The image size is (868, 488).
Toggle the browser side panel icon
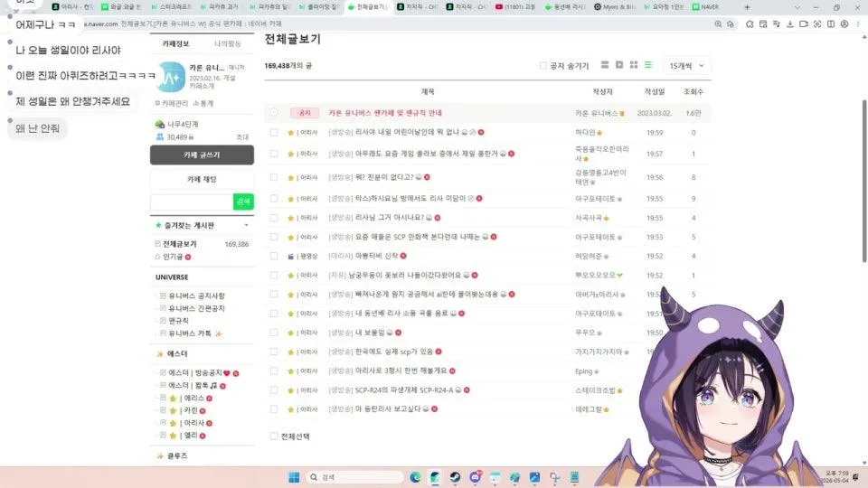831,23
